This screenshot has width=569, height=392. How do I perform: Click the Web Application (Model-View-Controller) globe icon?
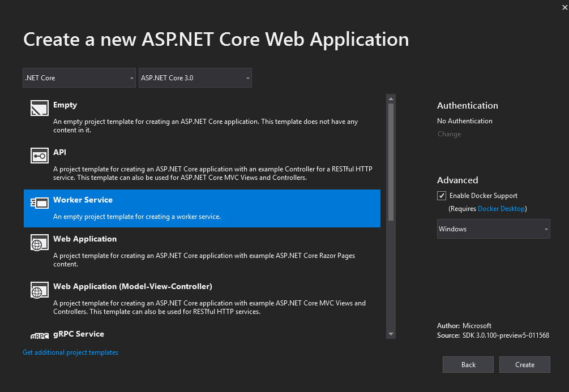pos(39,290)
